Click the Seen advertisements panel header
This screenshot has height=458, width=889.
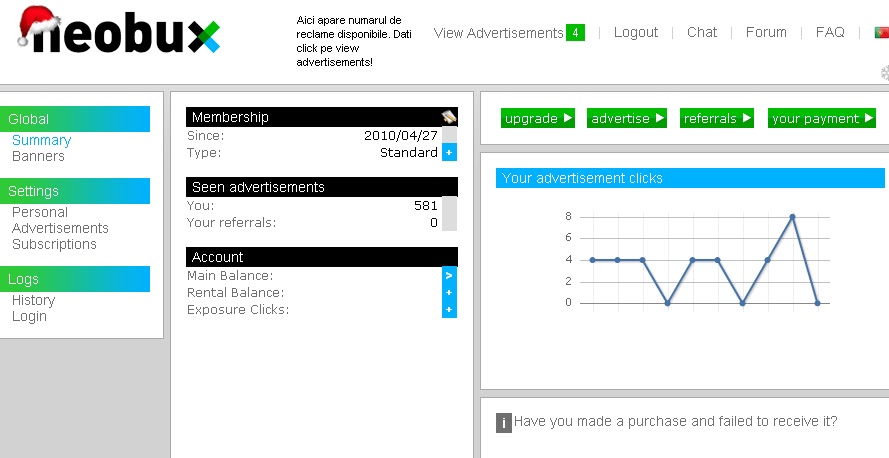[321, 187]
